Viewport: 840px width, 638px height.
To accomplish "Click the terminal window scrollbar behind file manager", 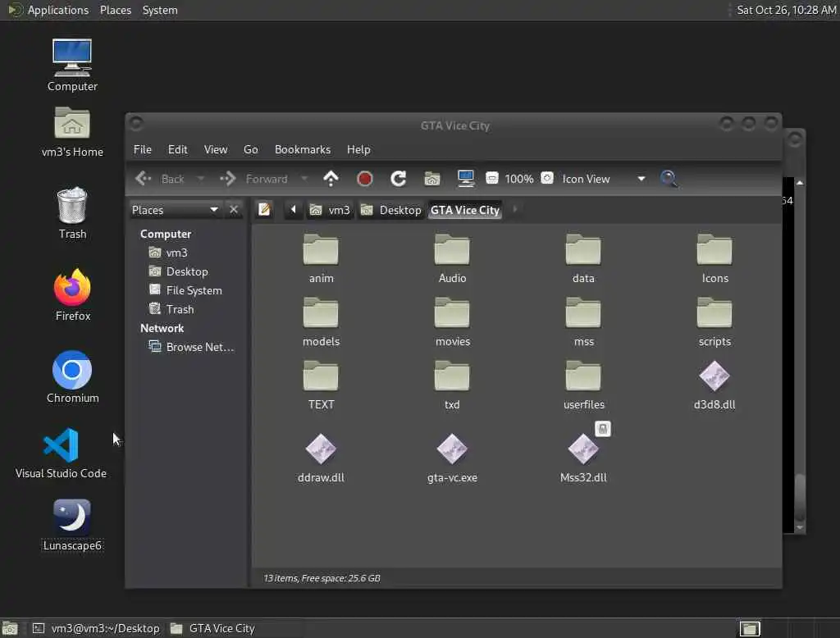I will 799,495.
